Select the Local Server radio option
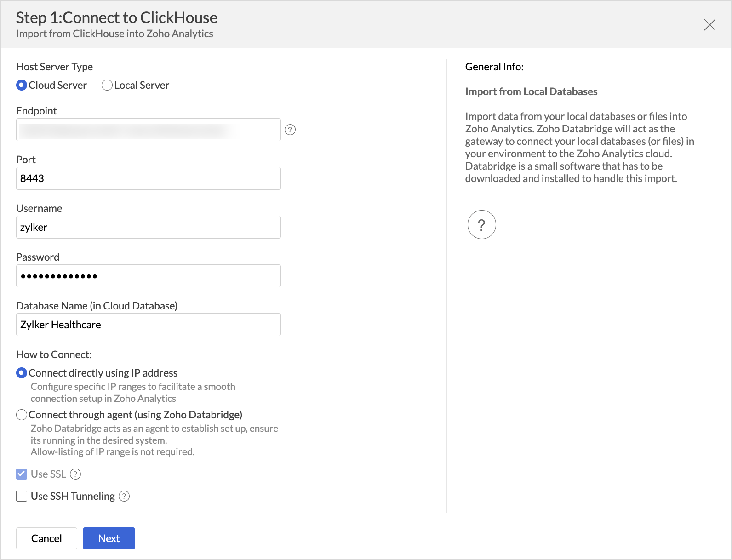Viewport: 732px width, 560px height. [x=107, y=86]
